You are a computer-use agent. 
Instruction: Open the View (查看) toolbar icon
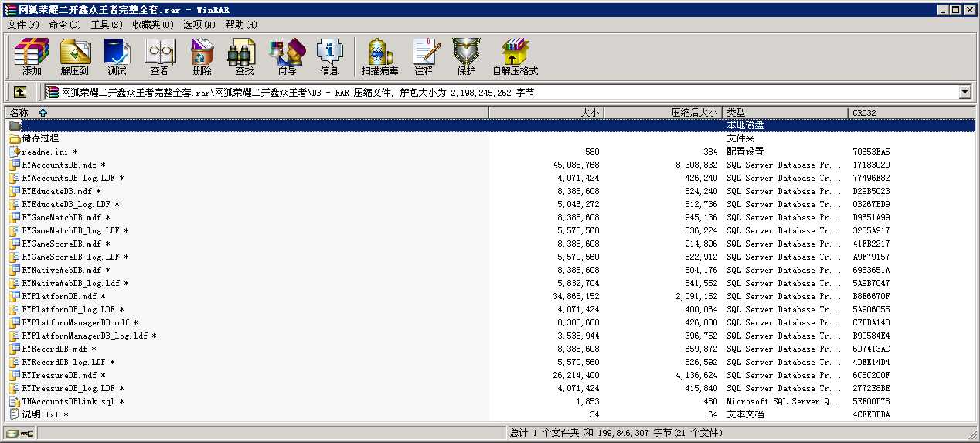159,57
